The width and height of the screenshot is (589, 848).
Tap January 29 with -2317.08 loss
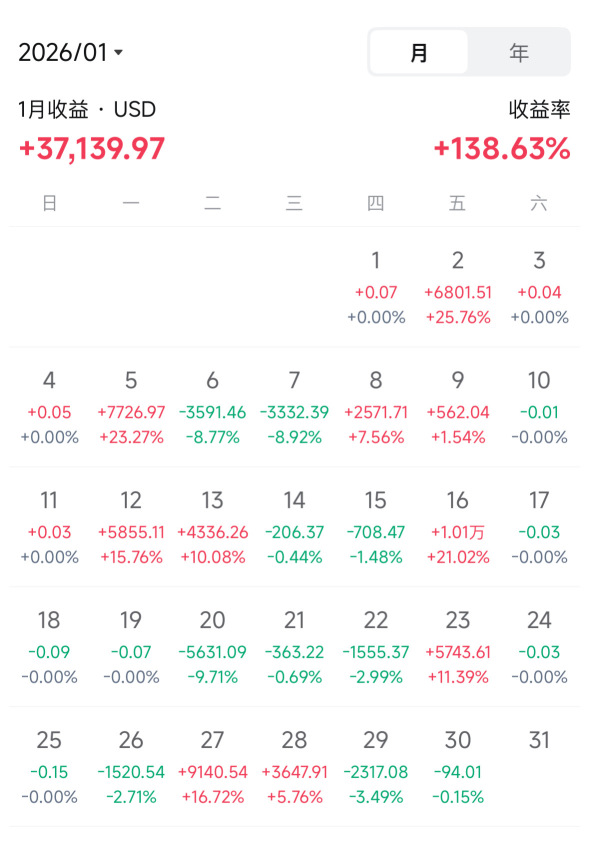pos(376,767)
